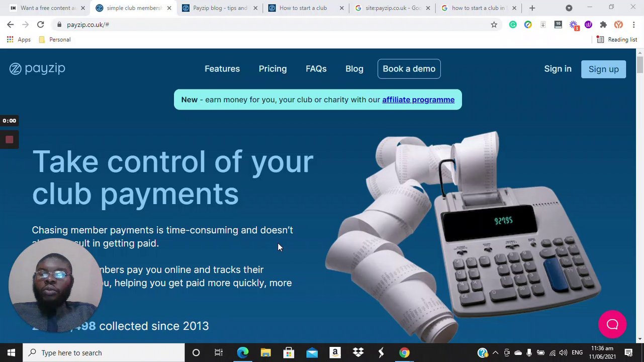Open the Wi-Fi network tray icon
This screenshot has height=362, width=644.
coord(553,352)
